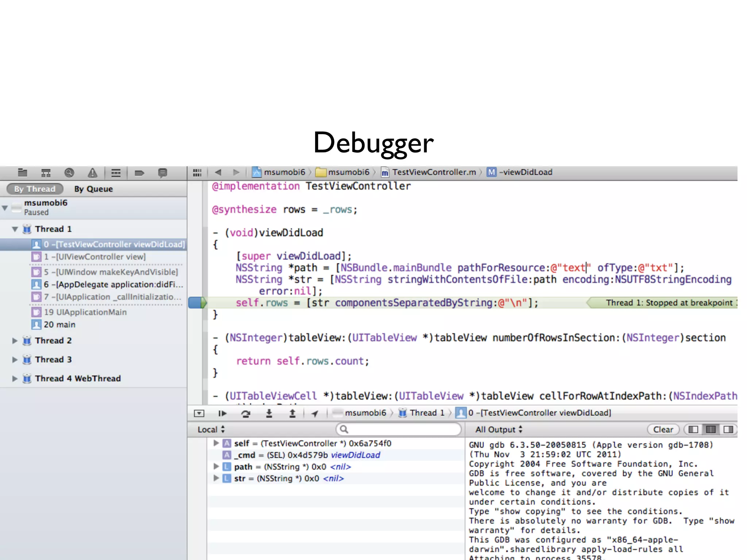The image size is (747, 560).
Task: Collapse the msumobi6 process group
Action: (5, 208)
